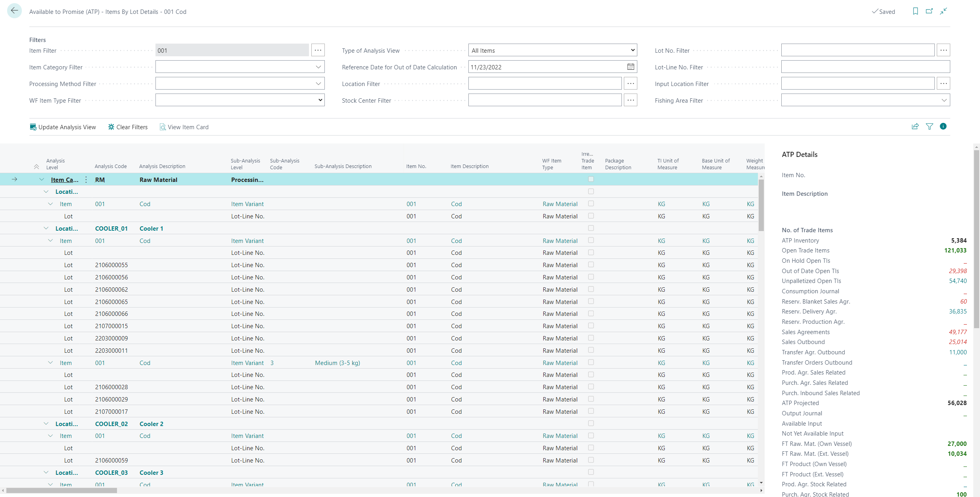This screenshot has height=497, width=980.
Task: Toggle the FactBox information icon
Action: pos(943,126)
